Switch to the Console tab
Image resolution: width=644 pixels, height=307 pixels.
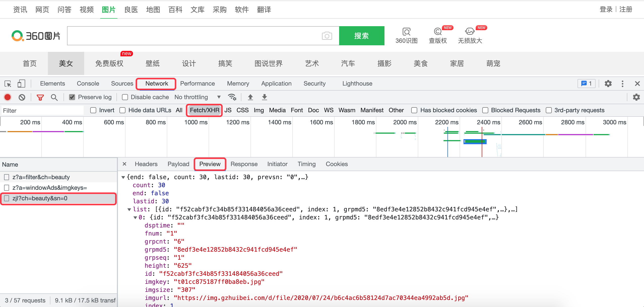pos(88,84)
